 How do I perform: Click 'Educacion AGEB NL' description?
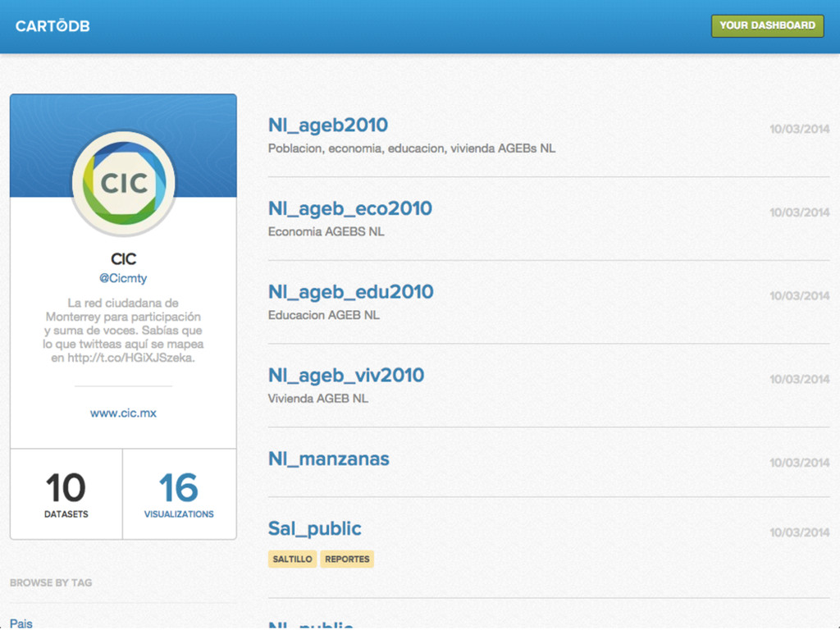click(x=323, y=315)
